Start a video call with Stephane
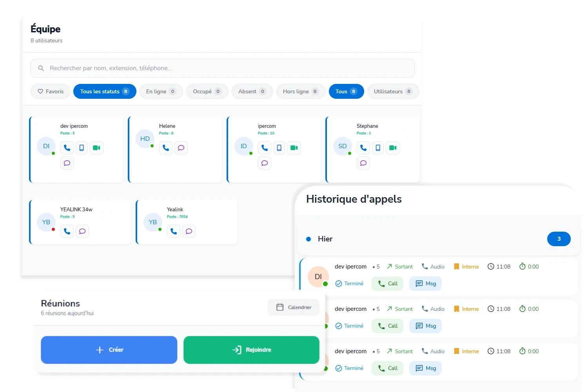 tap(393, 148)
